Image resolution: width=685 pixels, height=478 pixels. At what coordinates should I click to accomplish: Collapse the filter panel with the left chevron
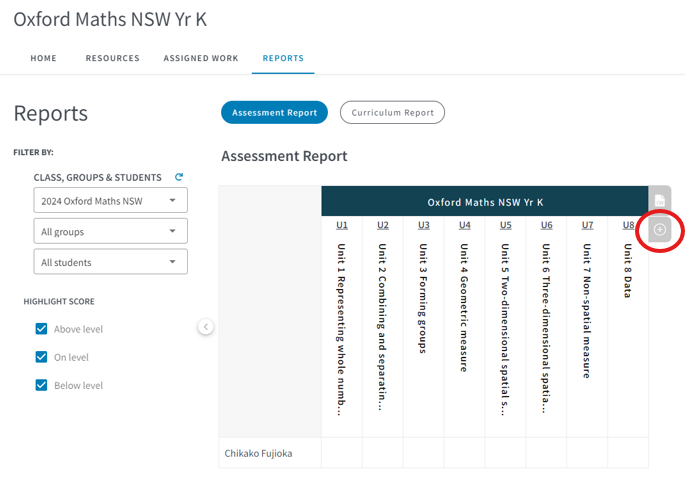click(206, 326)
